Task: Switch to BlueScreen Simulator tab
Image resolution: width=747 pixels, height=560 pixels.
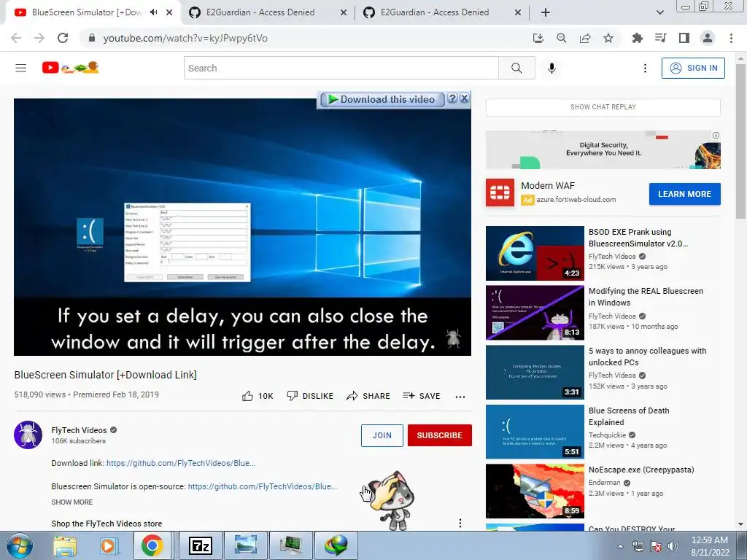Action: [x=86, y=12]
